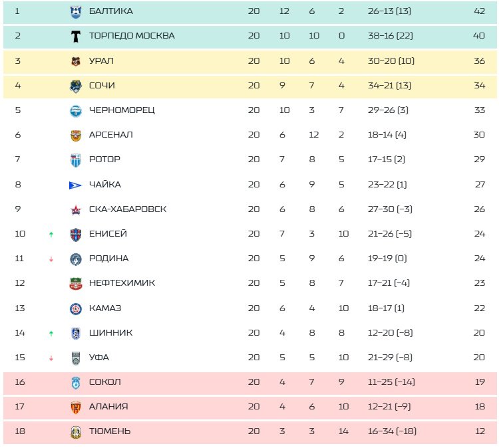
Task: Click the Арсенал team crest
Action: [x=75, y=135]
